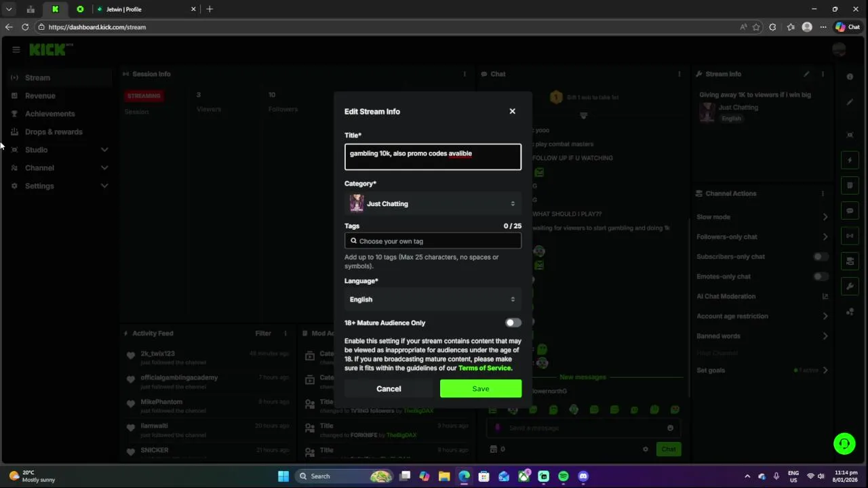This screenshot has width=868, height=488.
Task: Open Activity Feed Filter
Action: tap(263, 333)
